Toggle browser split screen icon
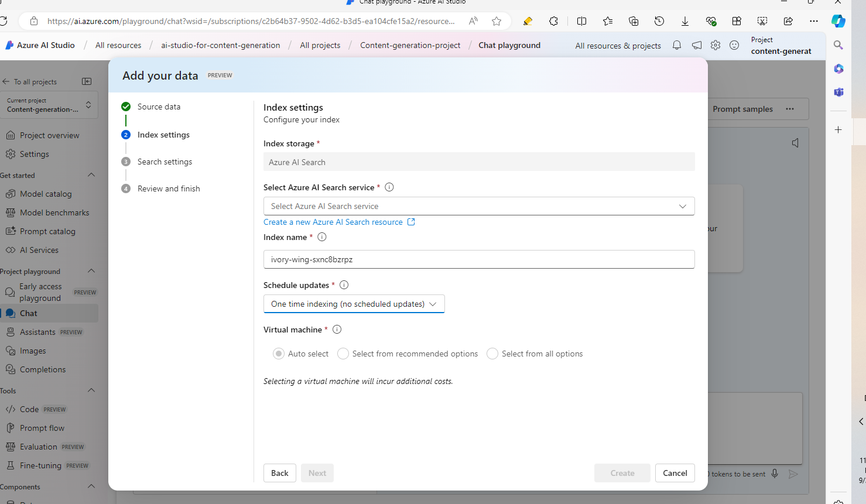This screenshot has height=504, width=866. point(581,21)
